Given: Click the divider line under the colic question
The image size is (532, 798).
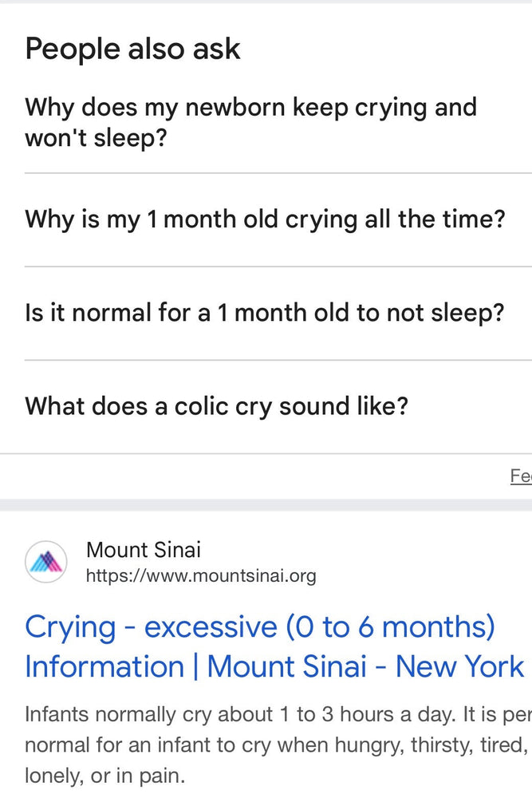Looking at the screenshot, I should (266, 454).
